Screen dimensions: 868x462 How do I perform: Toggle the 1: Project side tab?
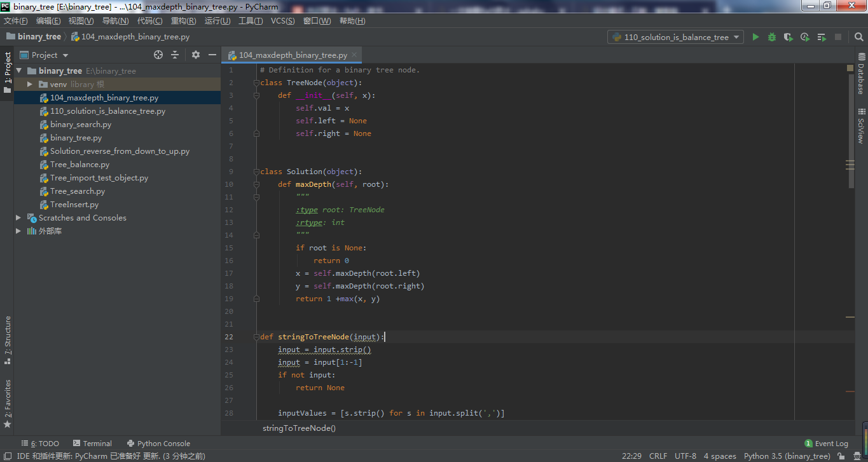[x=8, y=72]
